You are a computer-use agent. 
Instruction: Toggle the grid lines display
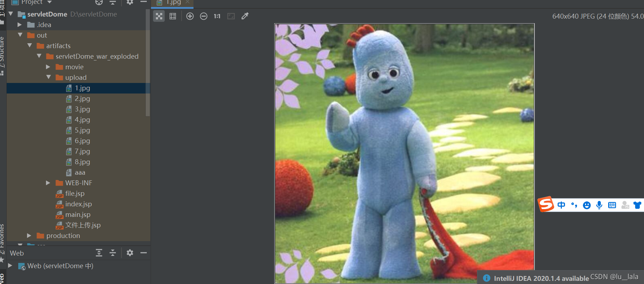pos(173,16)
